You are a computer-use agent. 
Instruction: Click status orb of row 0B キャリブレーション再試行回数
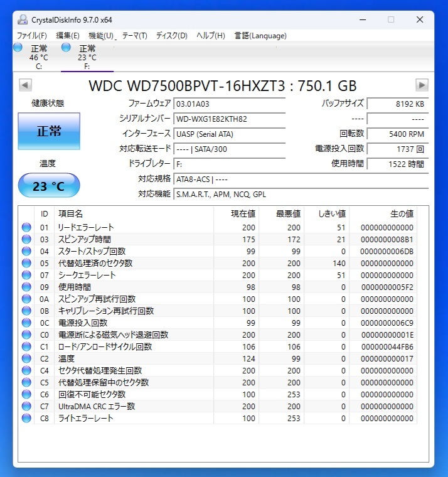coord(26,311)
